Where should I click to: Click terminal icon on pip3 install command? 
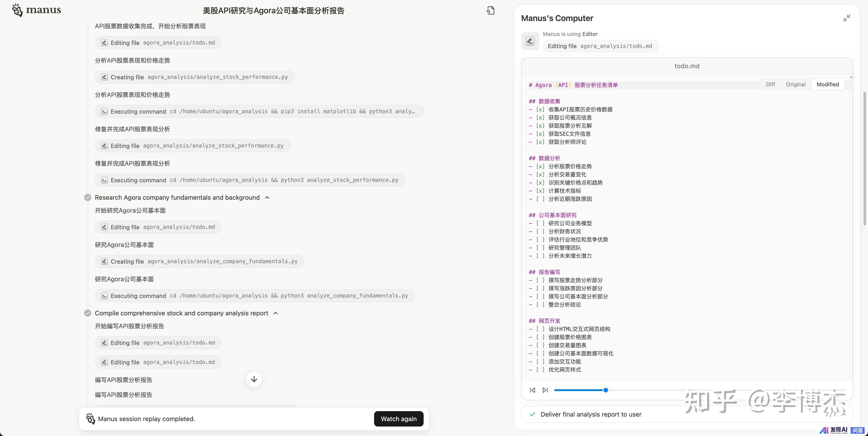(x=104, y=111)
